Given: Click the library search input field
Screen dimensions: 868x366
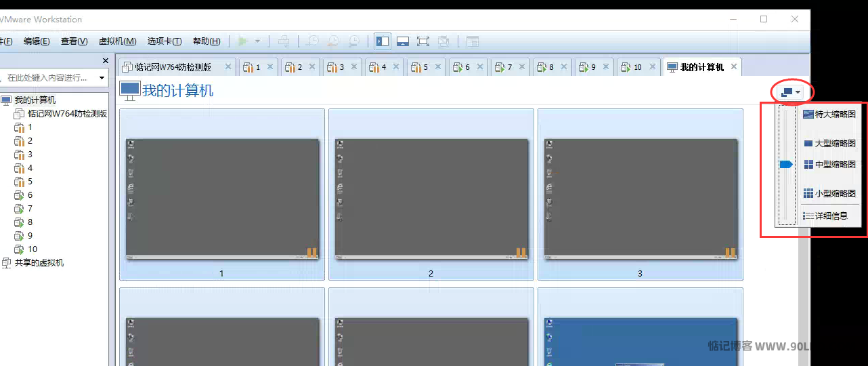Looking at the screenshot, I should [49, 78].
